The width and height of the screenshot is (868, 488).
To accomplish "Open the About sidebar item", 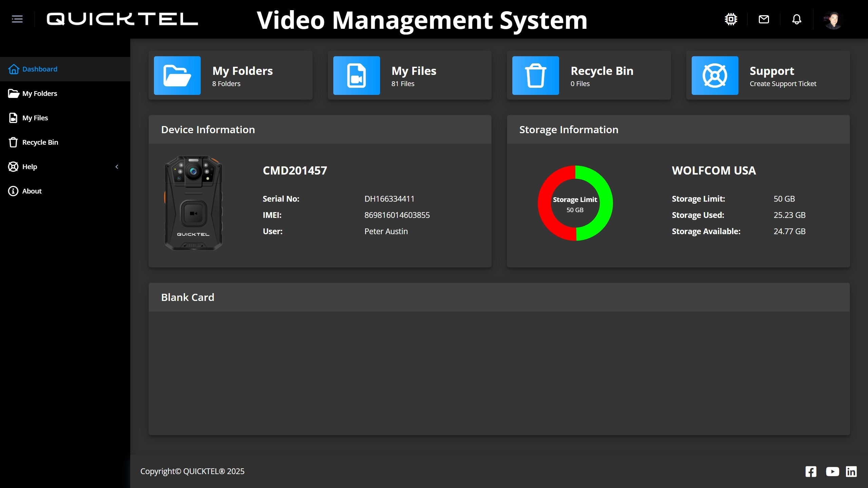I will [x=32, y=191].
